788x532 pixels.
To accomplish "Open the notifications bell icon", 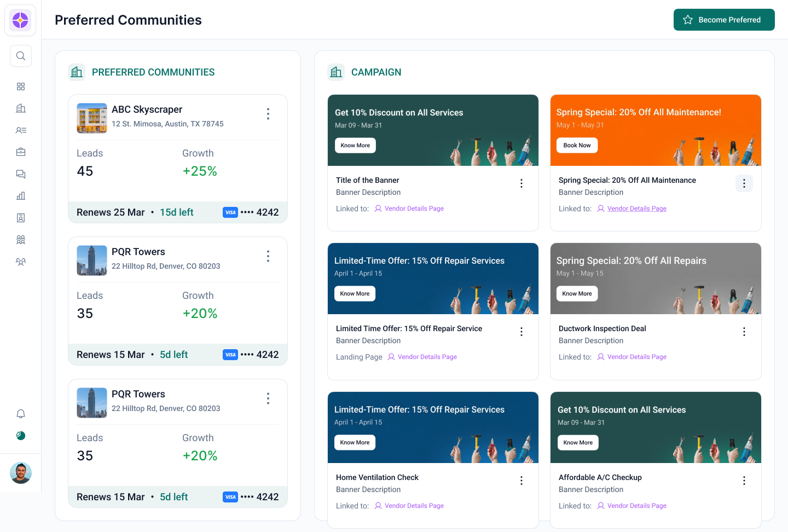I will click(21, 414).
